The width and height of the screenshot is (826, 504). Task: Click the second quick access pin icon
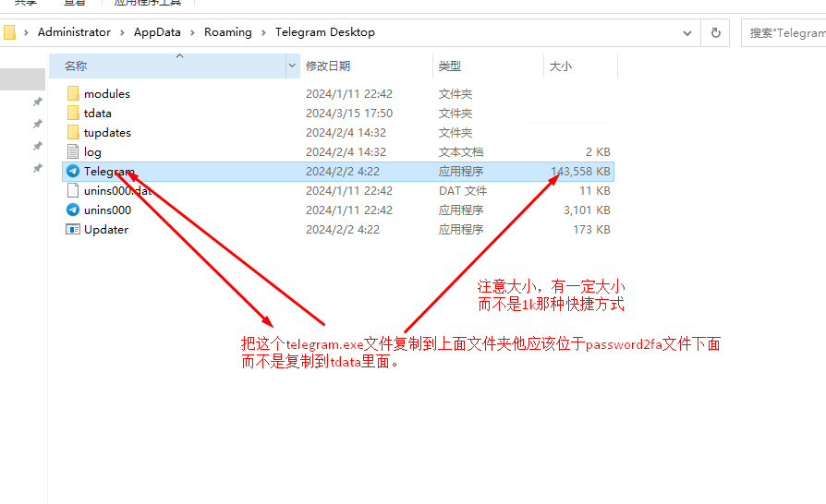point(37,124)
